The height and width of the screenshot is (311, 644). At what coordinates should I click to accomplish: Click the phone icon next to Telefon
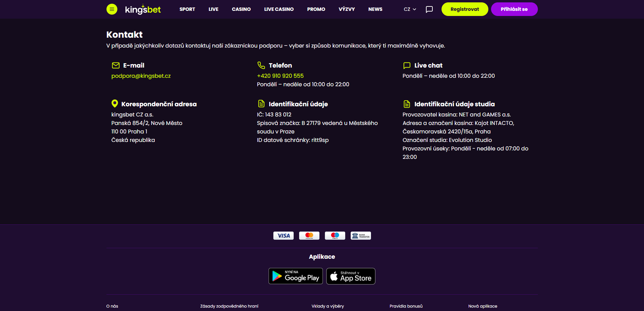261,65
